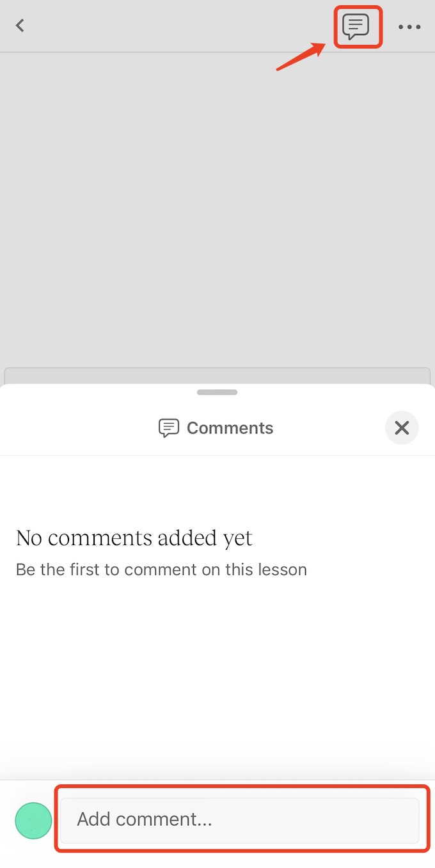Tap the gray drag handle on the sheet
This screenshot has width=435, height=868.
[x=217, y=392]
